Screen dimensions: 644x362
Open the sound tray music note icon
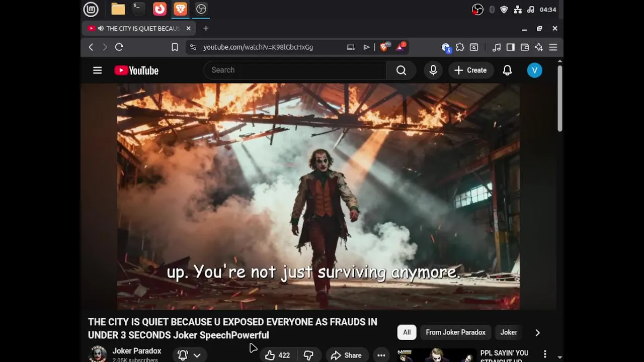(x=531, y=10)
